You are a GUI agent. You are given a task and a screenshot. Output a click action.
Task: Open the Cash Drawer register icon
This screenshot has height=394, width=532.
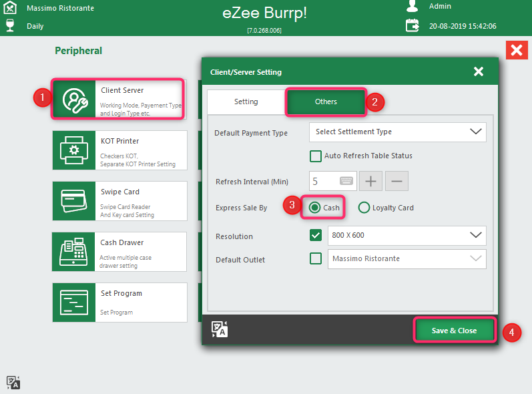coord(73,252)
